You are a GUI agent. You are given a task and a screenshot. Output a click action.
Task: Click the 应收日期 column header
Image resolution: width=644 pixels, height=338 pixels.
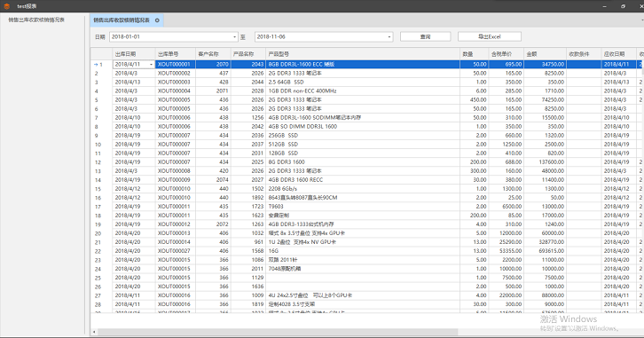[619, 54]
